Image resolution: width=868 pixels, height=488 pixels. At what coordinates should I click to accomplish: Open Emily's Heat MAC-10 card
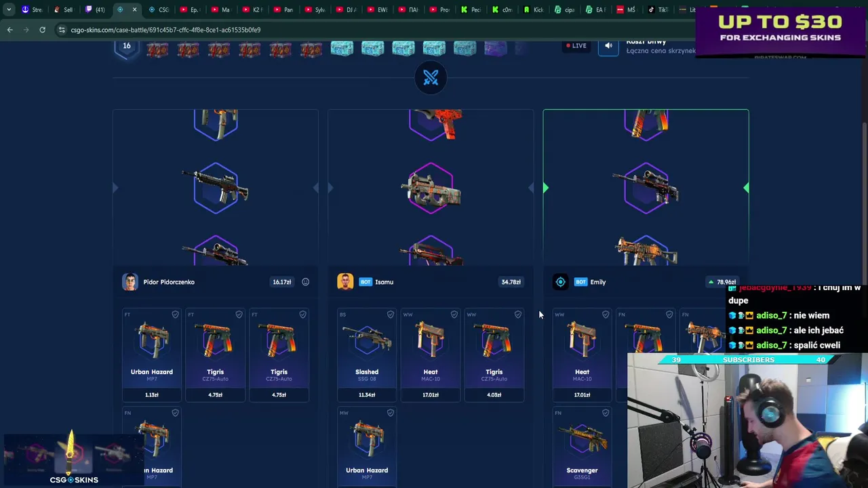pos(582,355)
